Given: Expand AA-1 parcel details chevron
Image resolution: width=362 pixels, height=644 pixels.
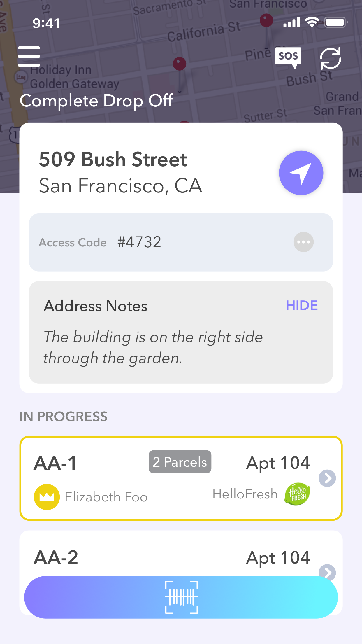Looking at the screenshot, I should 327,478.
